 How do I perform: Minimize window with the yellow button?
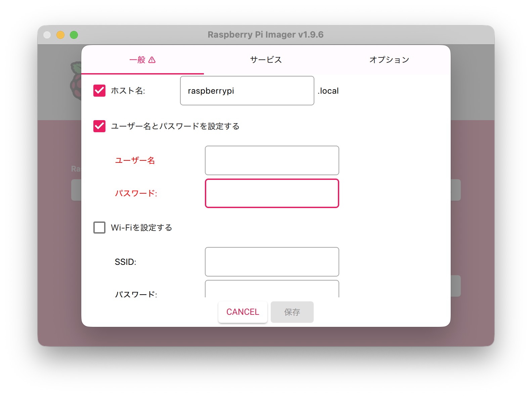coord(60,35)
